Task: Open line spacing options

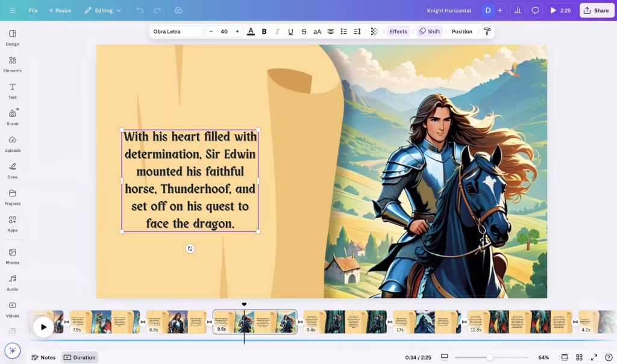Action: tap(357, 31)
